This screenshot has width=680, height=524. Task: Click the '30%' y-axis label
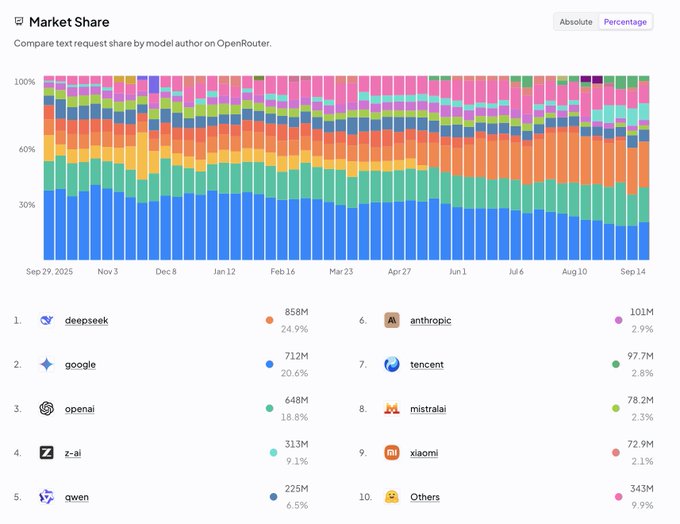tap(27, 205)
